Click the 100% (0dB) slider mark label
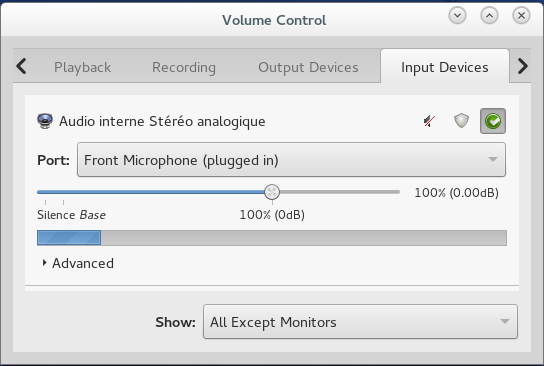The image size is (544, 366). (272, 215)
